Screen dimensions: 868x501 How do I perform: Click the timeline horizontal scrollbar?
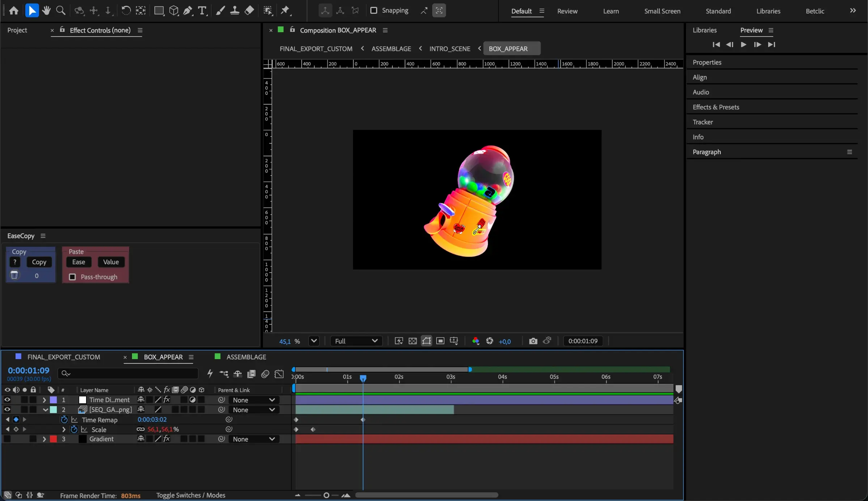pos(427,495)
